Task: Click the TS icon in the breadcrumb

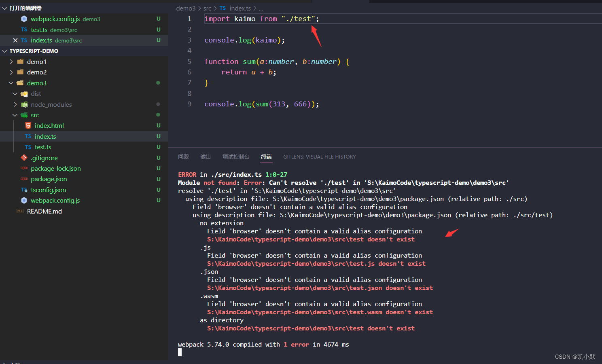Action: [223, 8]
